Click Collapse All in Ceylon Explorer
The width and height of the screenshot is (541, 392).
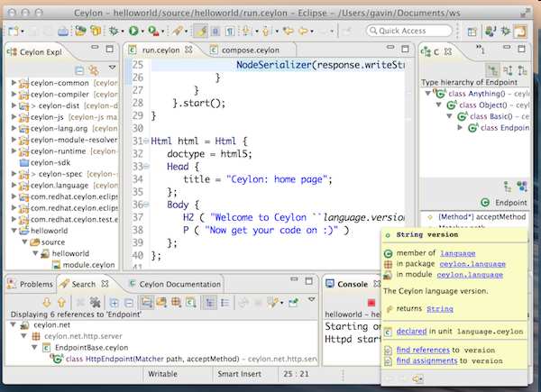pyautogui.click(x=80, y=69)
